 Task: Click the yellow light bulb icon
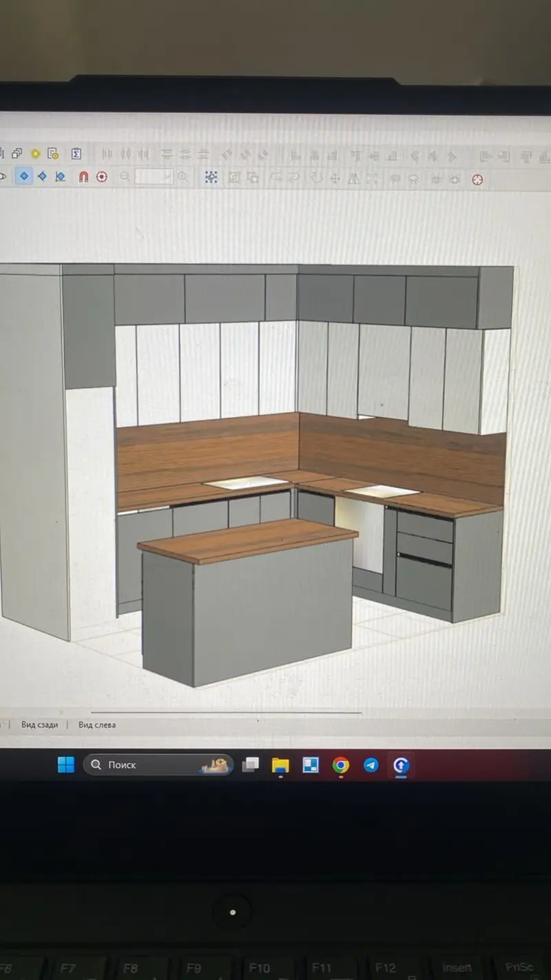coord(35,154)
